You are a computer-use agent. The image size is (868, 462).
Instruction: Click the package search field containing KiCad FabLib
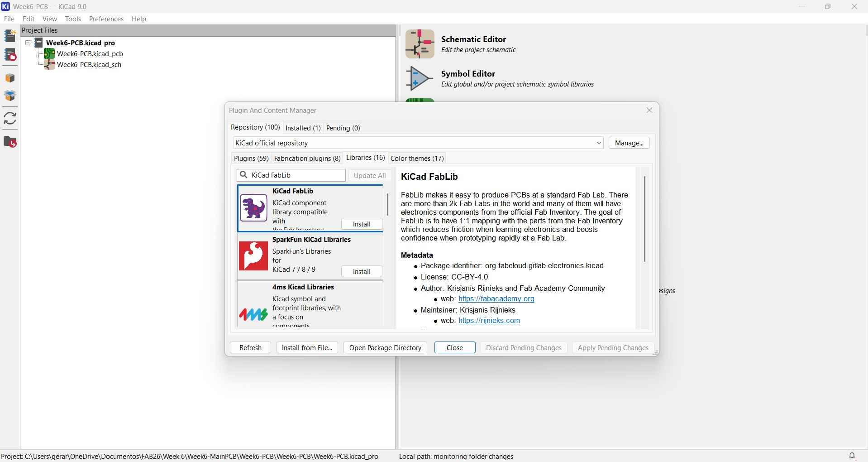click(291, 175)
